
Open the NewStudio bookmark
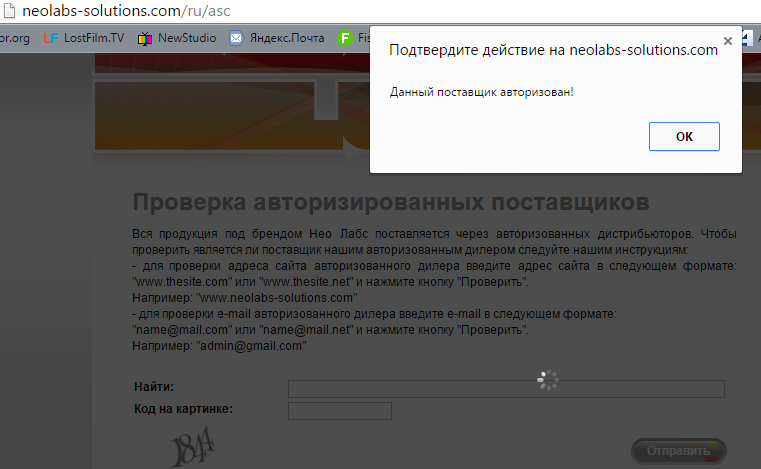click(x=177, y=39)
